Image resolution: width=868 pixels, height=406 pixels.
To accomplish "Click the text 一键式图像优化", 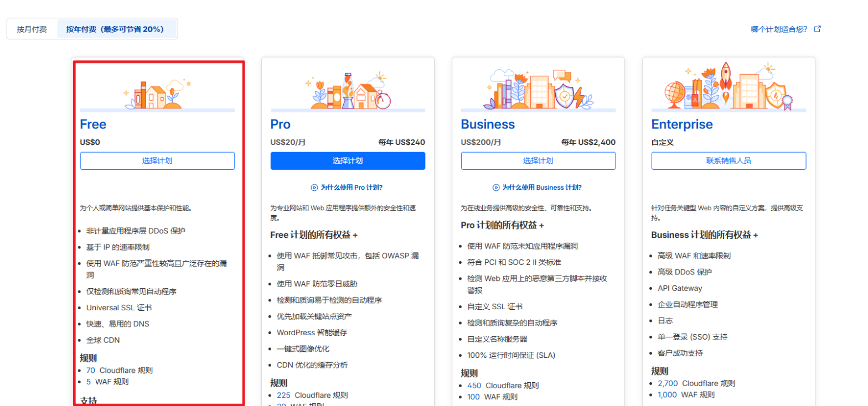I will click(x=303, y=349).
